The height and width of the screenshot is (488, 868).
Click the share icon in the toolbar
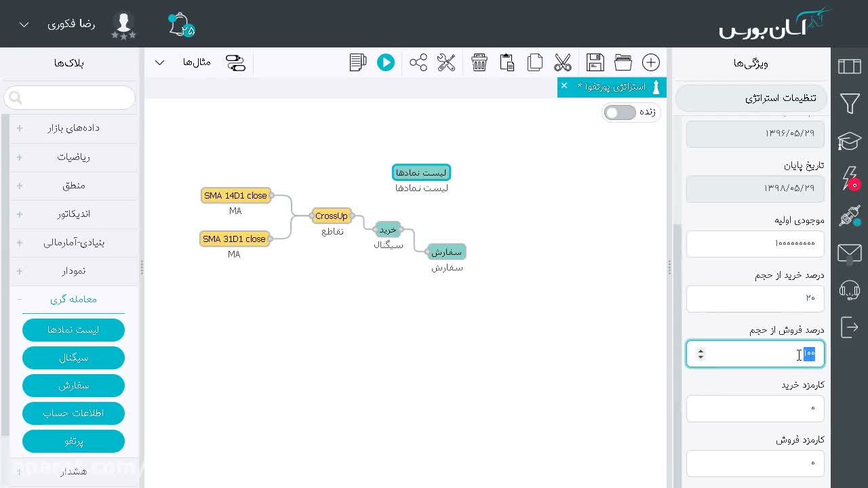coord(418,62)
